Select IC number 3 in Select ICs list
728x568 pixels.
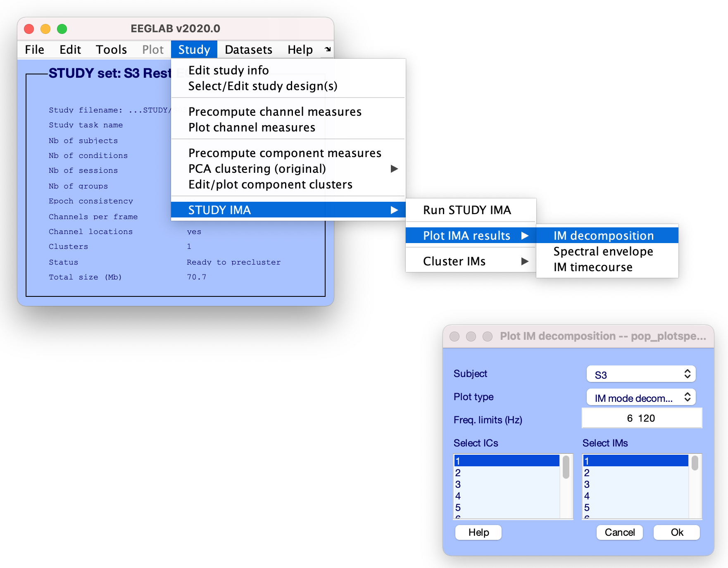click(506, 484)
